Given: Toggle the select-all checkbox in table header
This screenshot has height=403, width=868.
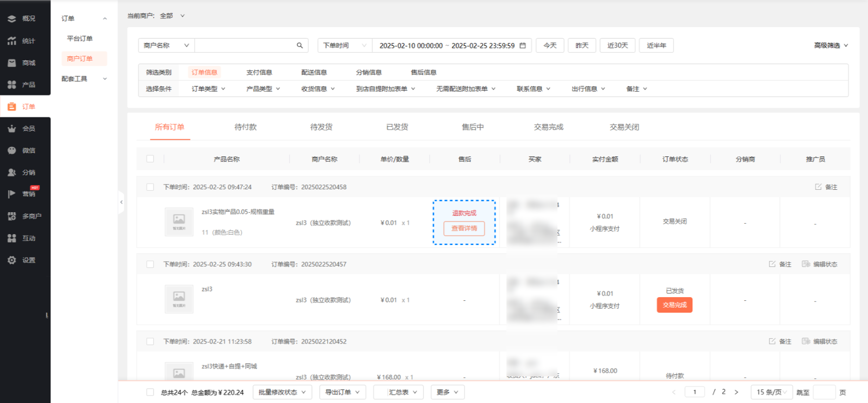Looking at the screenshot, I should [150, 159].
